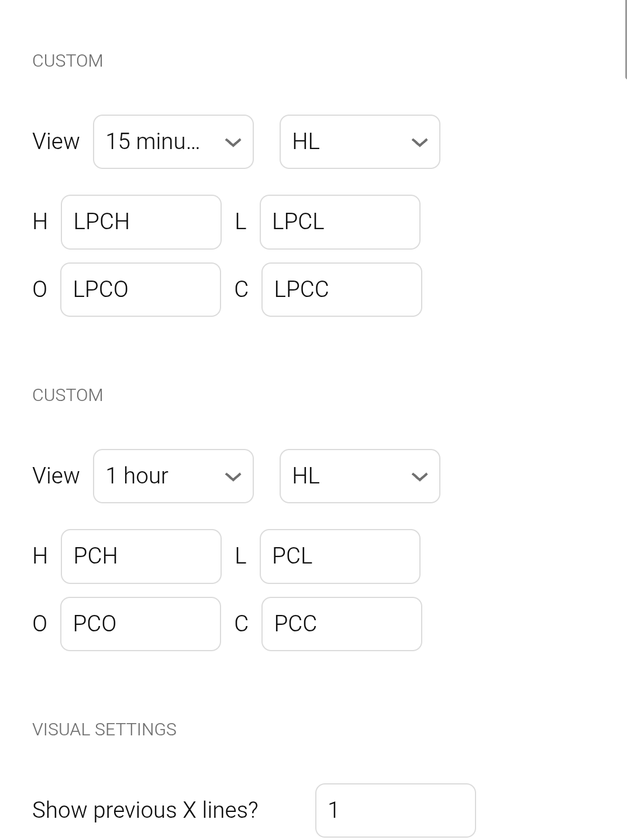
Task: Click the PCO input field
Action: pos(140,624)
